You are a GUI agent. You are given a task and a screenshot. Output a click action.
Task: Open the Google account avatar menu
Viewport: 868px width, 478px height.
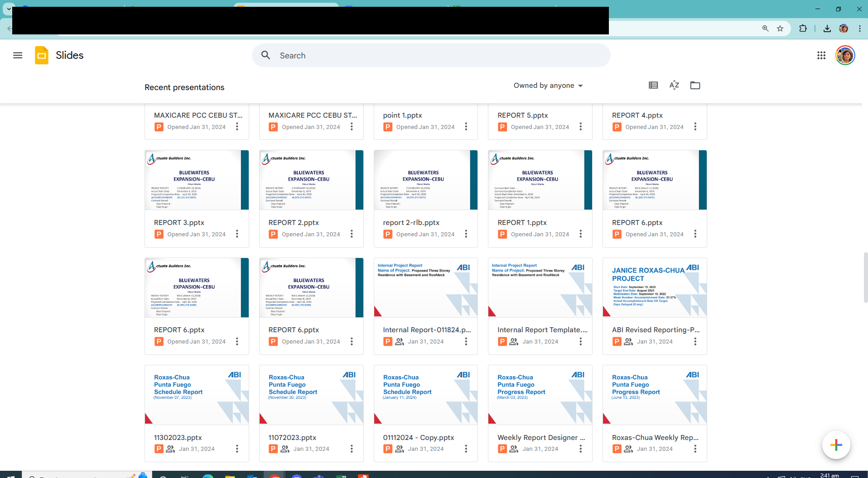pyautogui.click(x=845, y=55)
